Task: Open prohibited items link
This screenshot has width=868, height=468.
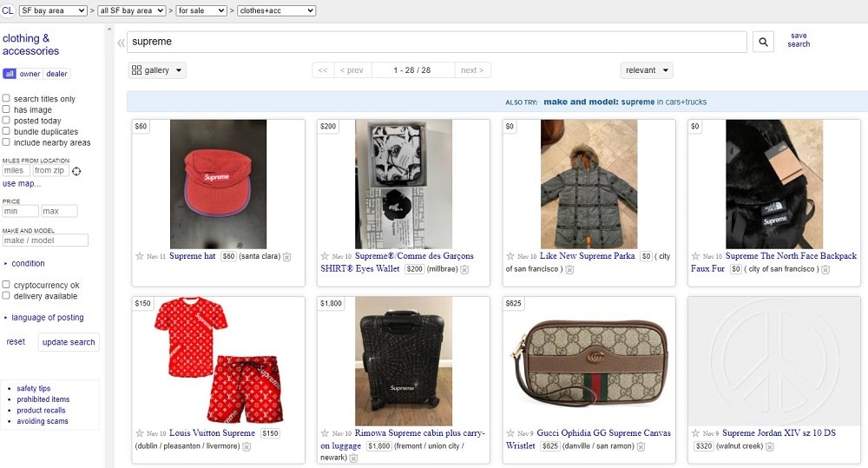Action: click(x=43, y=399)
